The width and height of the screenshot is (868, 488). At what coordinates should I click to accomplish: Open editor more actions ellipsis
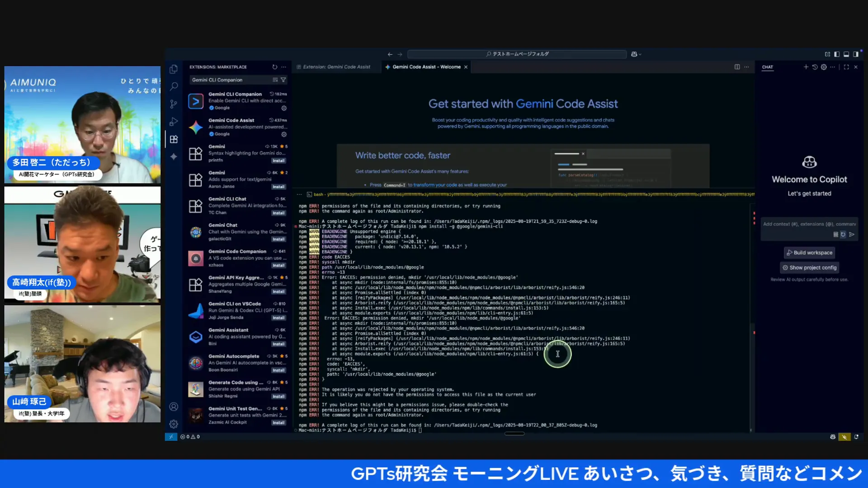coord(746,67)
